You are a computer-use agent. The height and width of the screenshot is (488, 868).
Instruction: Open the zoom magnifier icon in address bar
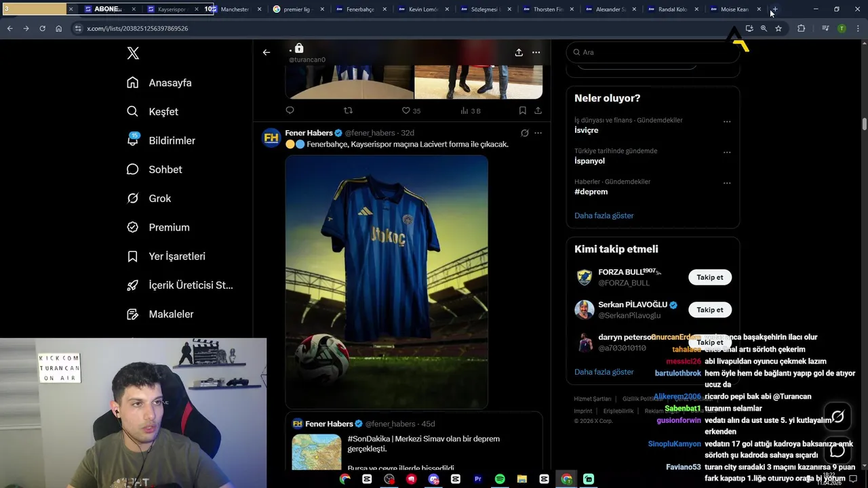point(764,28)
